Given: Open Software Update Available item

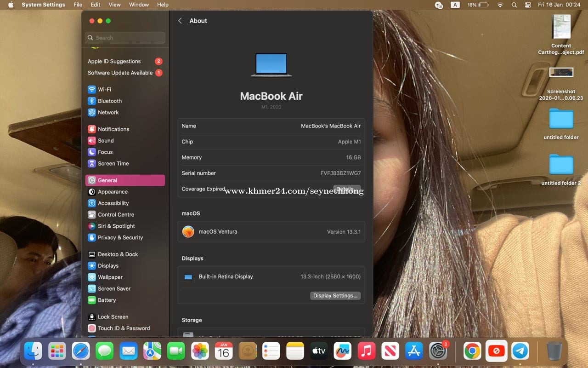Looking at the screenshot, I should (120, 73).
